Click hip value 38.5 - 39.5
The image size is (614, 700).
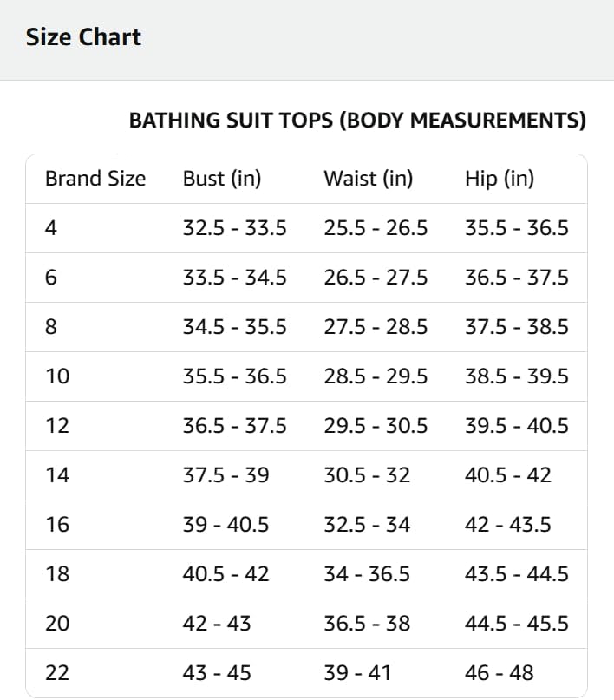pyautogui.click(x=517, y=376)
